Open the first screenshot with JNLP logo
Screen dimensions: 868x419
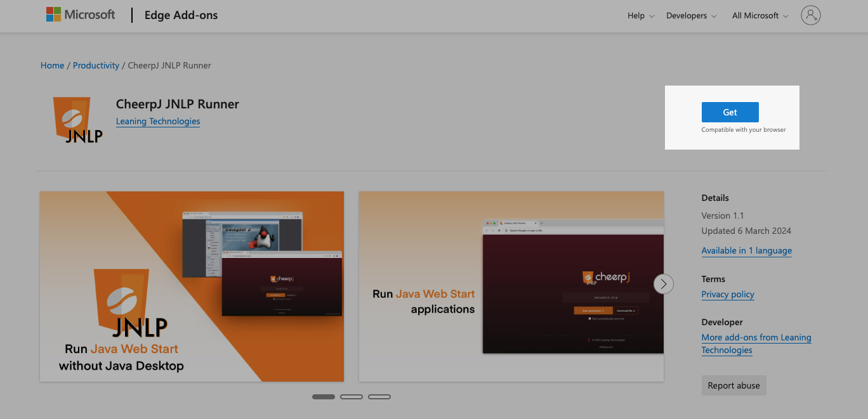click(192, 287)
